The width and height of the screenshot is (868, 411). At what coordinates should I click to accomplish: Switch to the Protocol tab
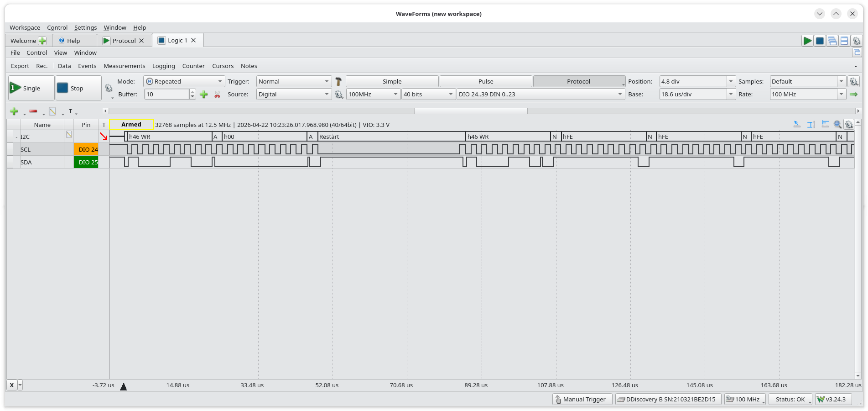pos(124,41)
